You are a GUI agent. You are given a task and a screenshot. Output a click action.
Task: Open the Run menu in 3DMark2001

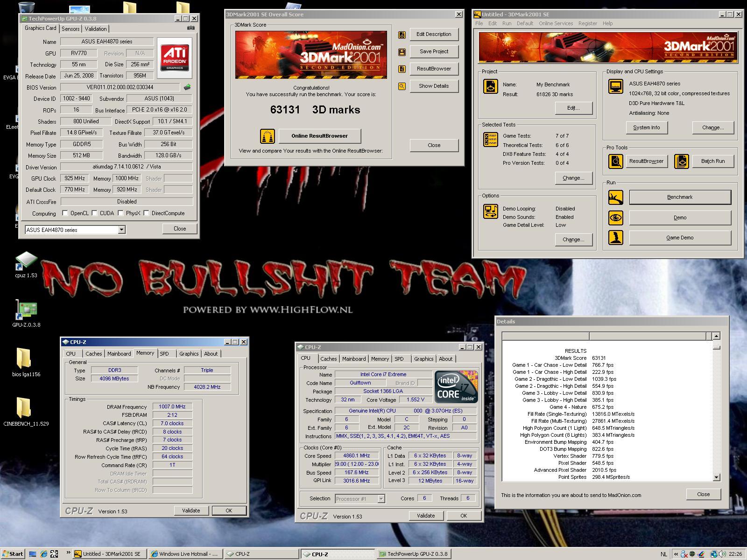coord(507,23)
